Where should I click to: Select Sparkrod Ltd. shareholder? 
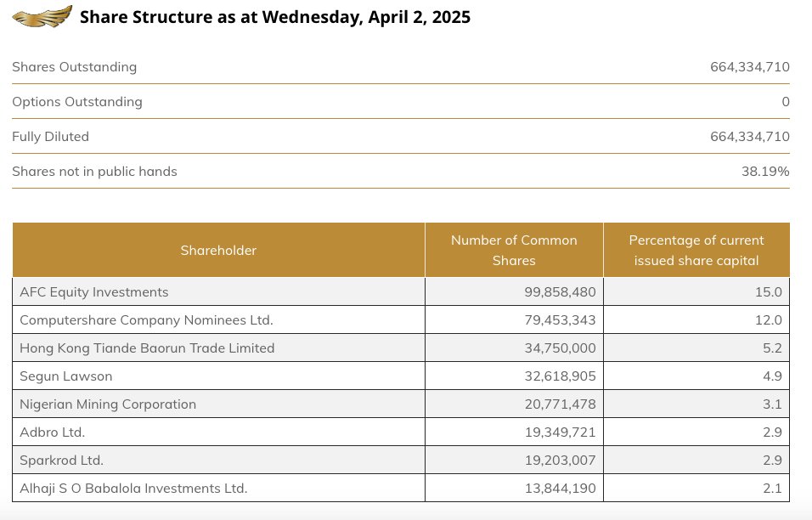[x=61, y=460]
